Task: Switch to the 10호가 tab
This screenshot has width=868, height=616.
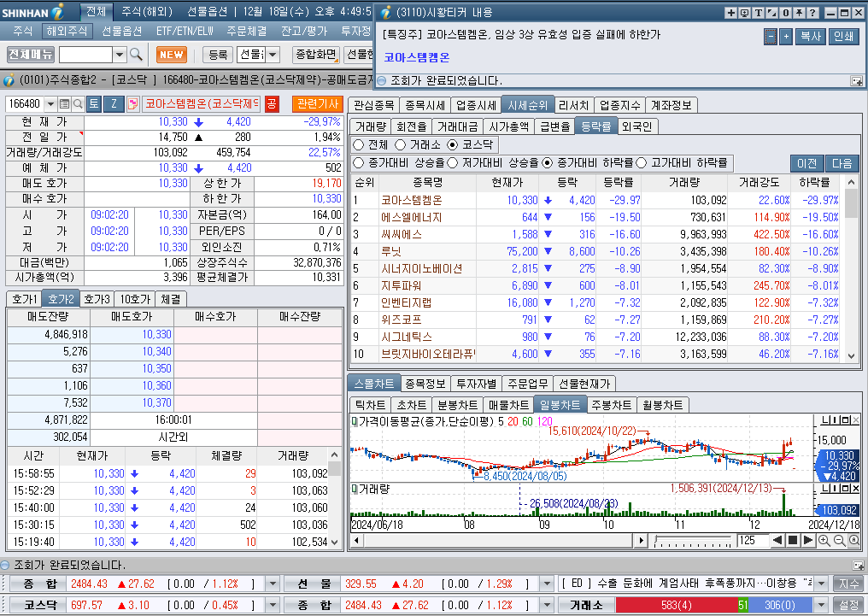Action: click(135, 299)
